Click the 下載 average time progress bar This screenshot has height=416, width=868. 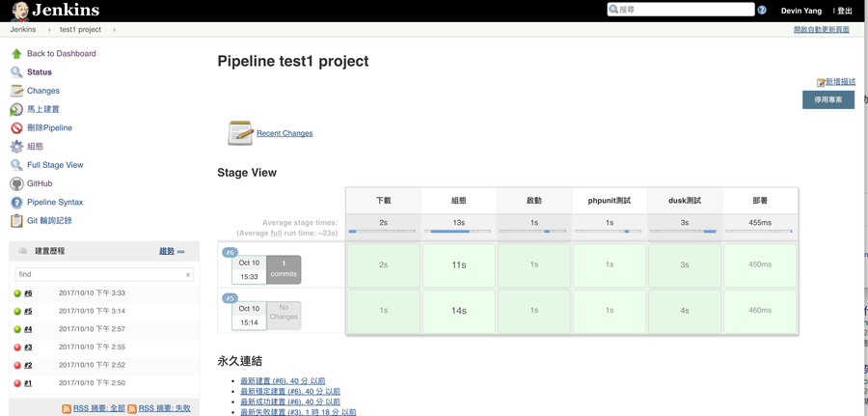[x=382, y=231]
